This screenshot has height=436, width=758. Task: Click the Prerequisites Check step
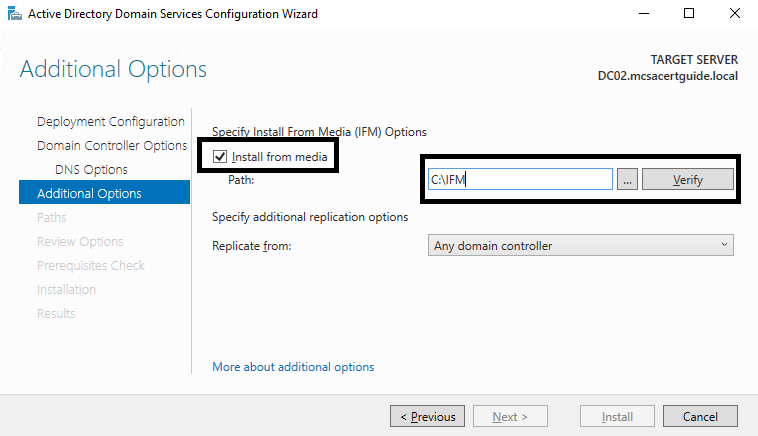90,265
